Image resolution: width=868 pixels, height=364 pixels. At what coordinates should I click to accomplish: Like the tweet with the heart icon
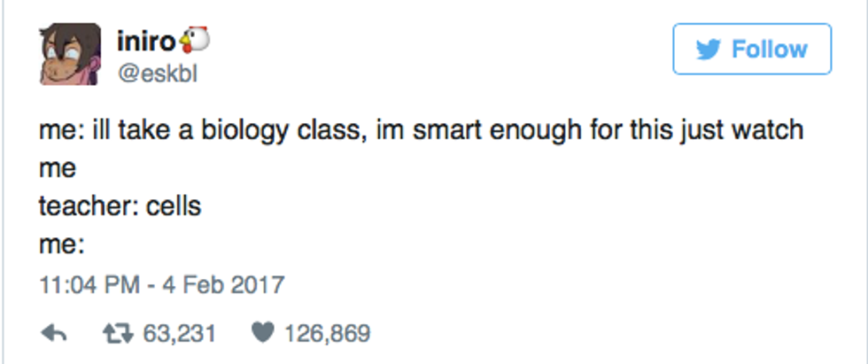262,334
